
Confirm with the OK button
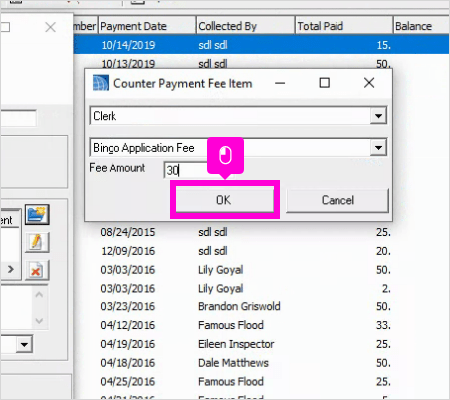pyautogui.click(x=224, y=200)
